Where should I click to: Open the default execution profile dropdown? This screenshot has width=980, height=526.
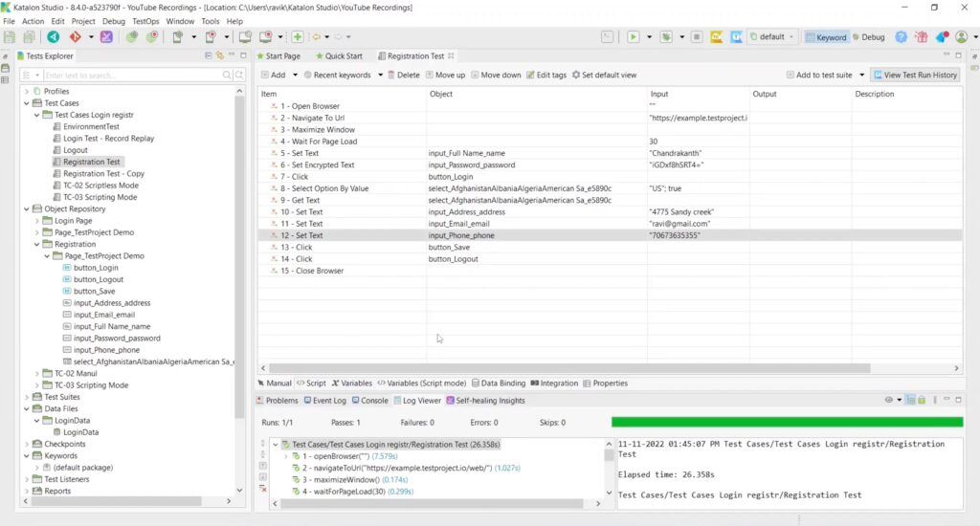pyautogui.click(x=771, y=37)
